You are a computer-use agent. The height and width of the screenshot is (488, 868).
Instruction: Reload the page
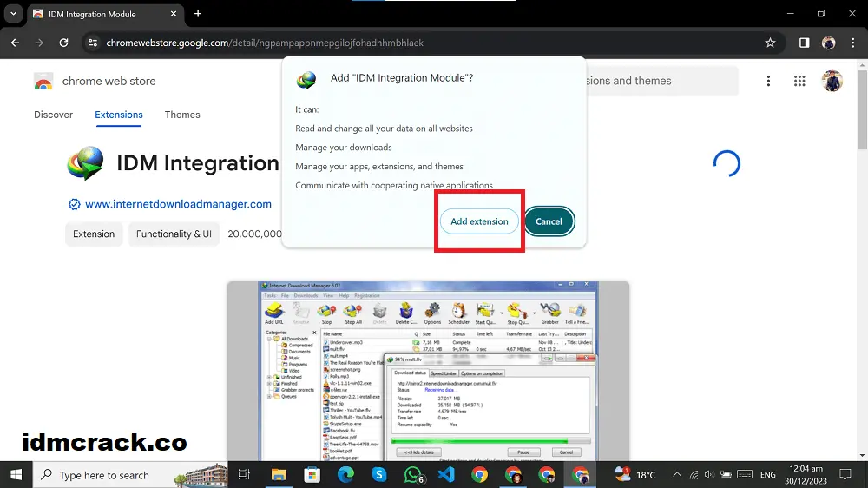click(x=63, y=43)
